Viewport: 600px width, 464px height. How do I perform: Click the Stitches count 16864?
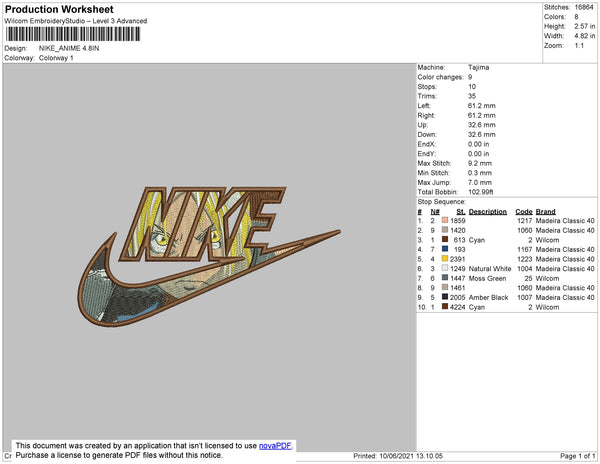pyautogui.click(x=584, y=7)
